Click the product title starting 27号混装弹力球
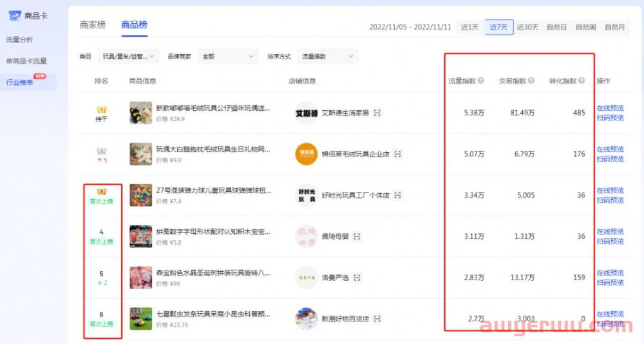644x344 pixels. pyautogui.click(x=214, y=190)
